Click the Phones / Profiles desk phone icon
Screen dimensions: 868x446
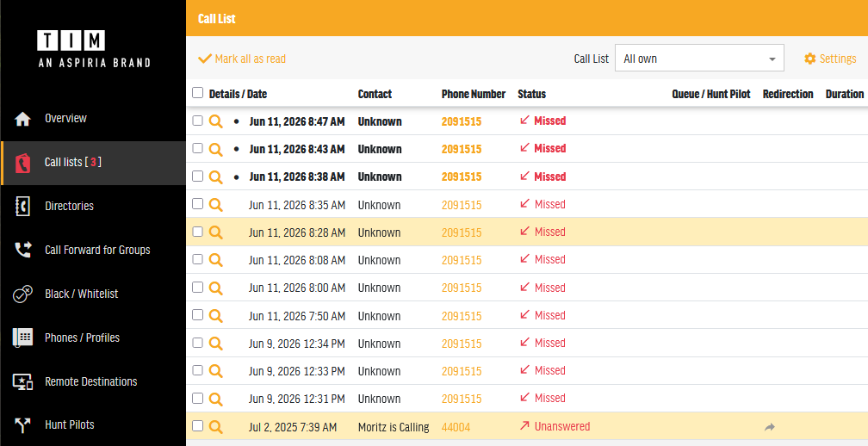(22, 338)
